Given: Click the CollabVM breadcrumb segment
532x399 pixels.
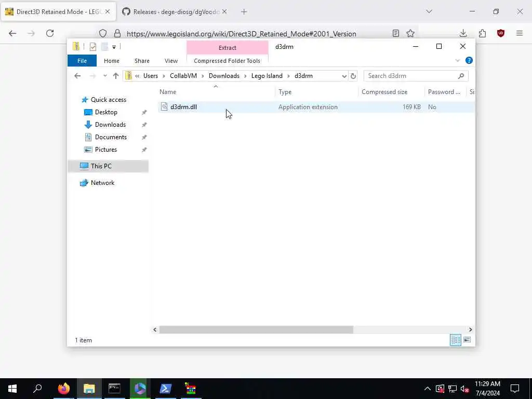Looking at the screenshot, I should coord(183,76).
